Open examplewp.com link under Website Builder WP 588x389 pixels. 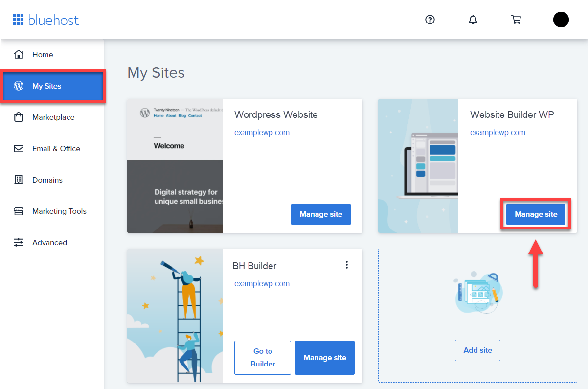(x=498, y=133)
